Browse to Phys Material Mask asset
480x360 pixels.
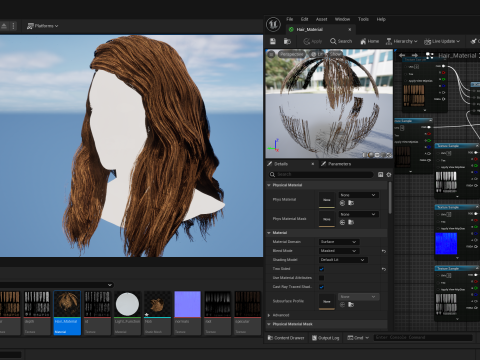(x=351, y=222)
